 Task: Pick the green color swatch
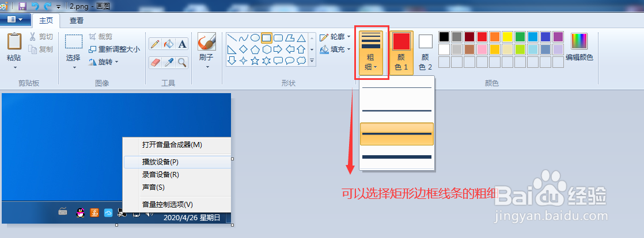[x=520, y=37]
